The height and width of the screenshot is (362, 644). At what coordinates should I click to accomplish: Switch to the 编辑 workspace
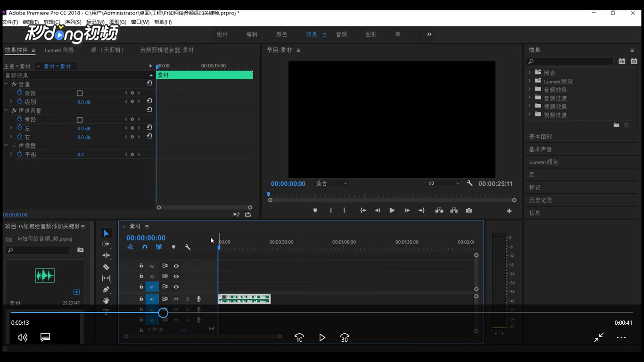click(x=252, y=34)
